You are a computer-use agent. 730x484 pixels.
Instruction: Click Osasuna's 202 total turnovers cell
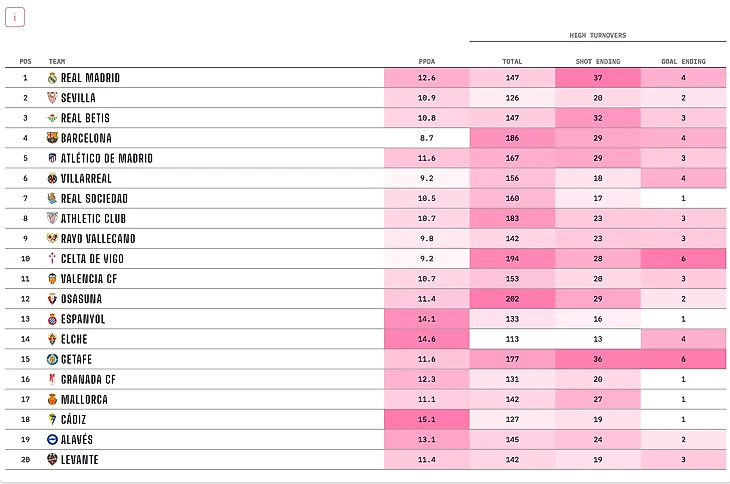point(512,299)
